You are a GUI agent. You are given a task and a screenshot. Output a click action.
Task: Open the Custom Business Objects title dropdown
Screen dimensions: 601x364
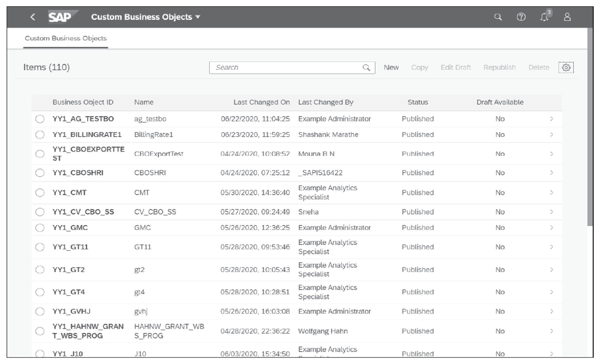[x=145, y=17]
